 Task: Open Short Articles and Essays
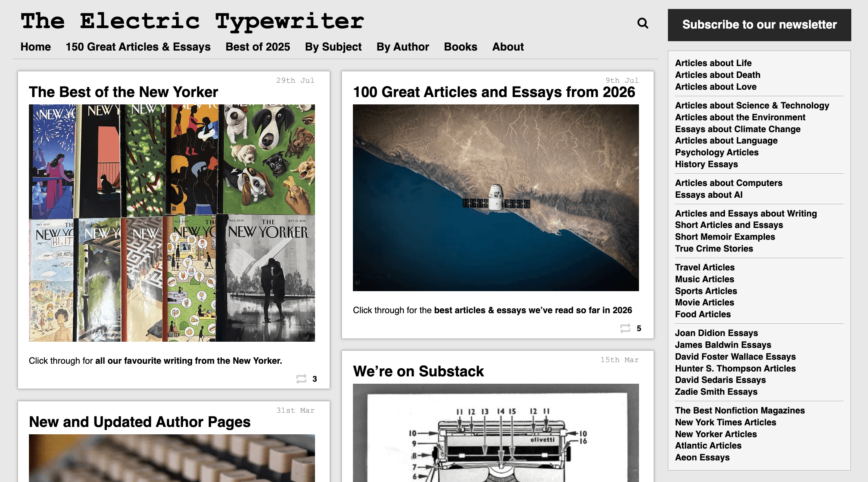point(729,225)
